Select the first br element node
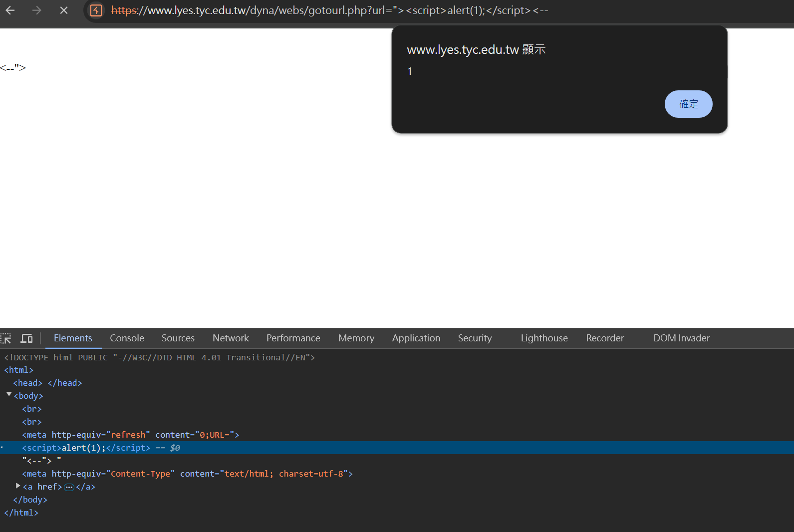Image resolution: width=794 pixels, height=532 pixels. click(x=31, y=409)
